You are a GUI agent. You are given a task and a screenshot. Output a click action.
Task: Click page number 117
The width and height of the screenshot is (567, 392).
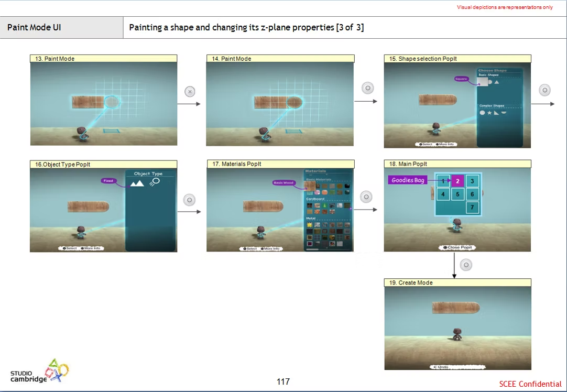[283, 382]
